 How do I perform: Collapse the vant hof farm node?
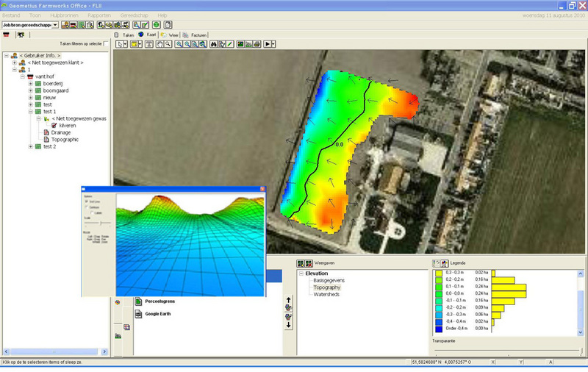(23, 76)
